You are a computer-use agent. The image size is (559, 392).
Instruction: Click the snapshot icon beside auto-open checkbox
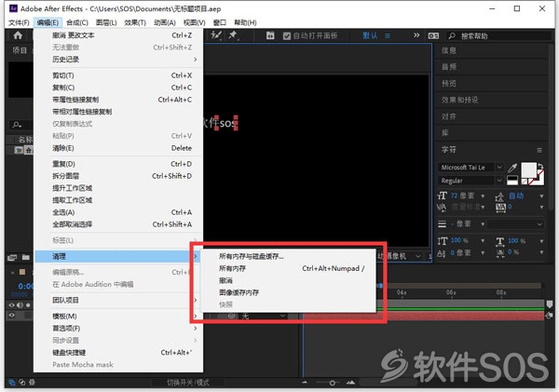click(270, 35)
